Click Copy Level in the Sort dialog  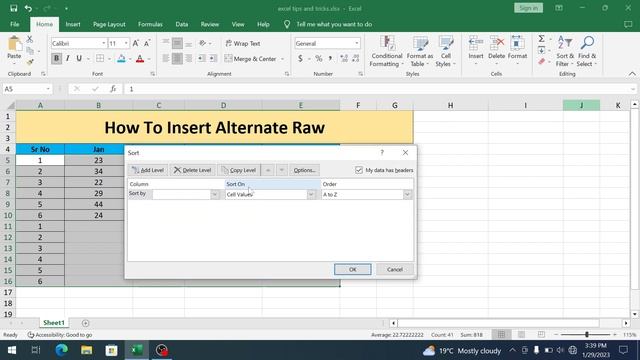239,170
